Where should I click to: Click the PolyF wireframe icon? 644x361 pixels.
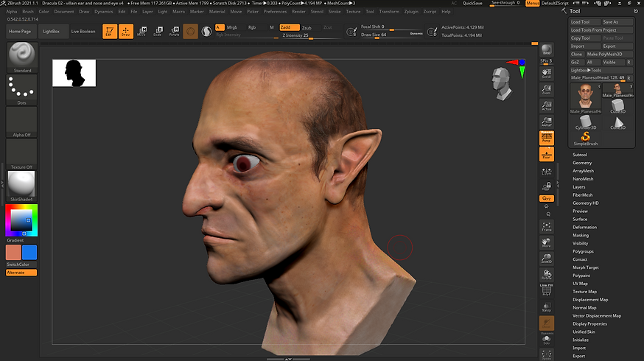pyautogui.click(x=546, y=290)
